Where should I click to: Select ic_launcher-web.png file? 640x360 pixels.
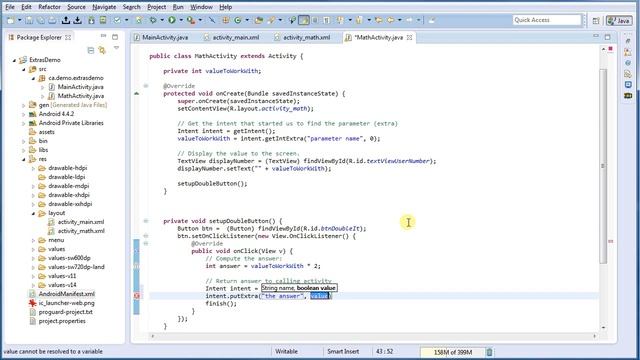pyautogui.click(x=67, y=303)
